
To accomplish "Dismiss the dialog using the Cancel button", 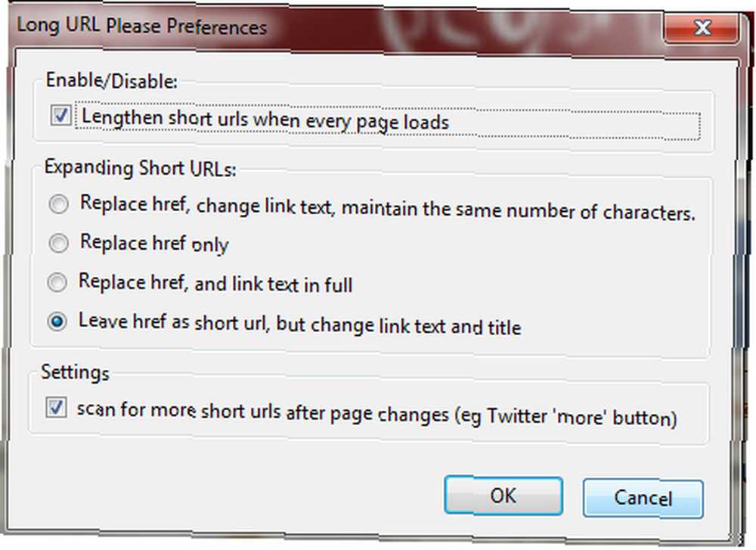I will pyautogui.click(x=643, y=498).
